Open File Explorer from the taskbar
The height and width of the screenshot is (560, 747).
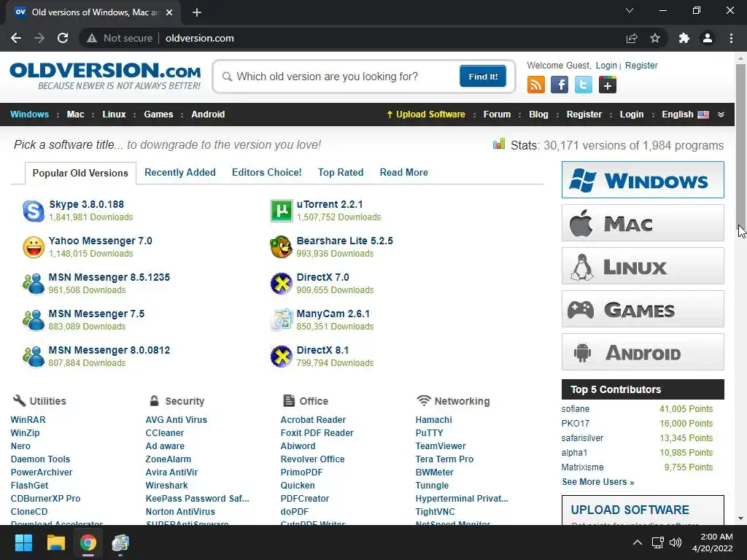(x=55, y=542)
